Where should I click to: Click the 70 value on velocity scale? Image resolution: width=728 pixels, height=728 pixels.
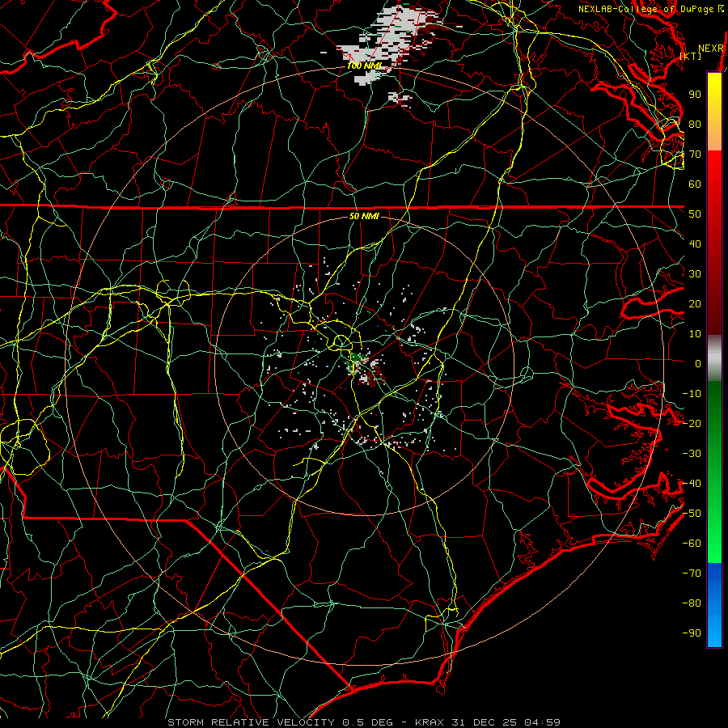695,154
